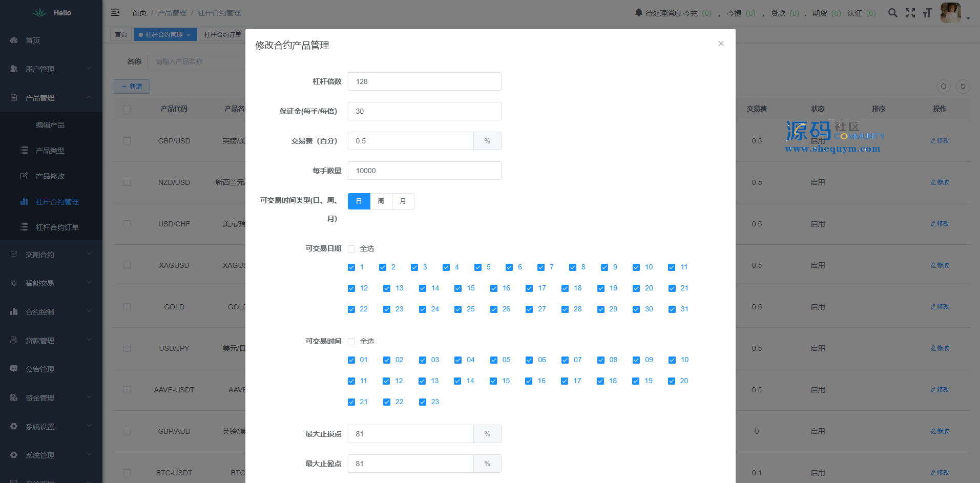
Task: Toggle fullscreen mode icon
Action: pos(910,13)
